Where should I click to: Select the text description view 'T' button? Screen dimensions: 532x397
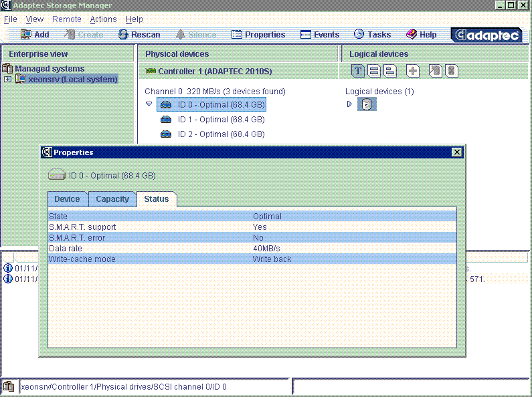pyautogui.click(x=358, y=71)
